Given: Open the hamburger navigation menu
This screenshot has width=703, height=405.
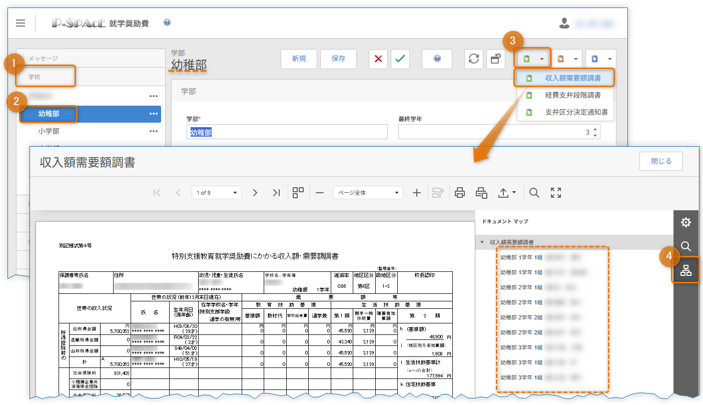Looking at the screenshot, I should point(21,23).
